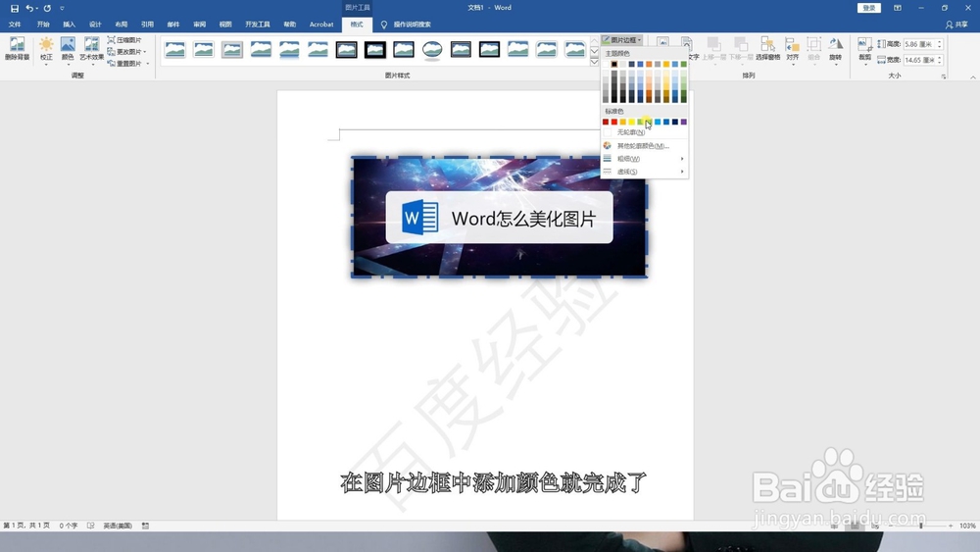Click the Save icon in quick access toolbar
Image resolution: width=980 pixels, height=552 pixels.
(15, 8)
